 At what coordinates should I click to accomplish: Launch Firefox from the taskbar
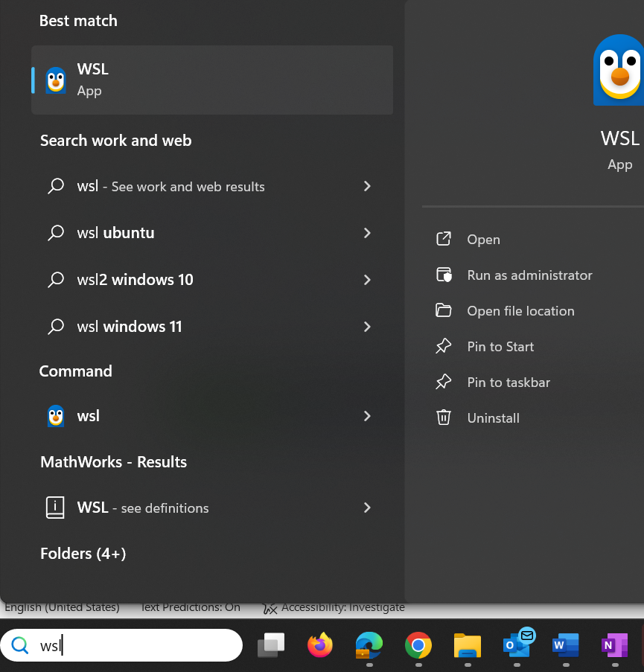(320, 645)
